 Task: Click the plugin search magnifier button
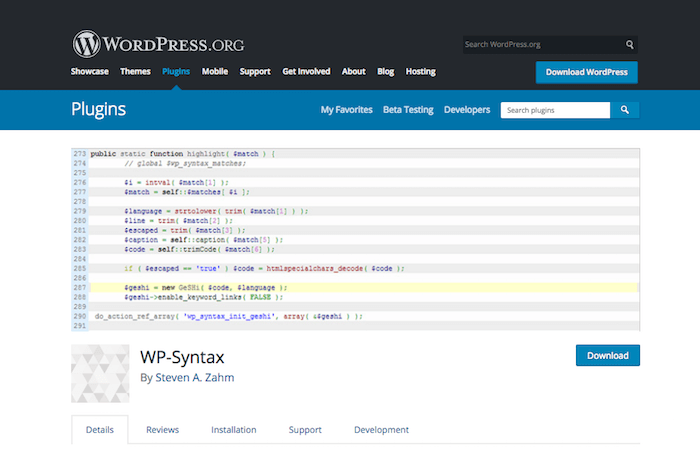click(625, 110)
